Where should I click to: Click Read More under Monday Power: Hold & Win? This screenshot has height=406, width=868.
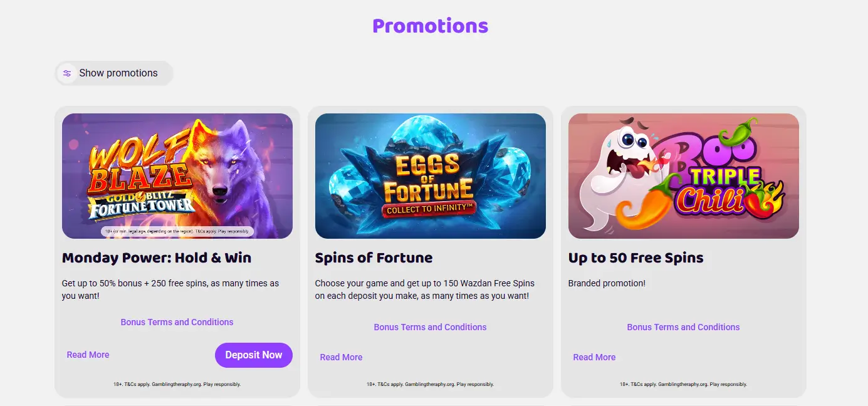click(88, 355)
